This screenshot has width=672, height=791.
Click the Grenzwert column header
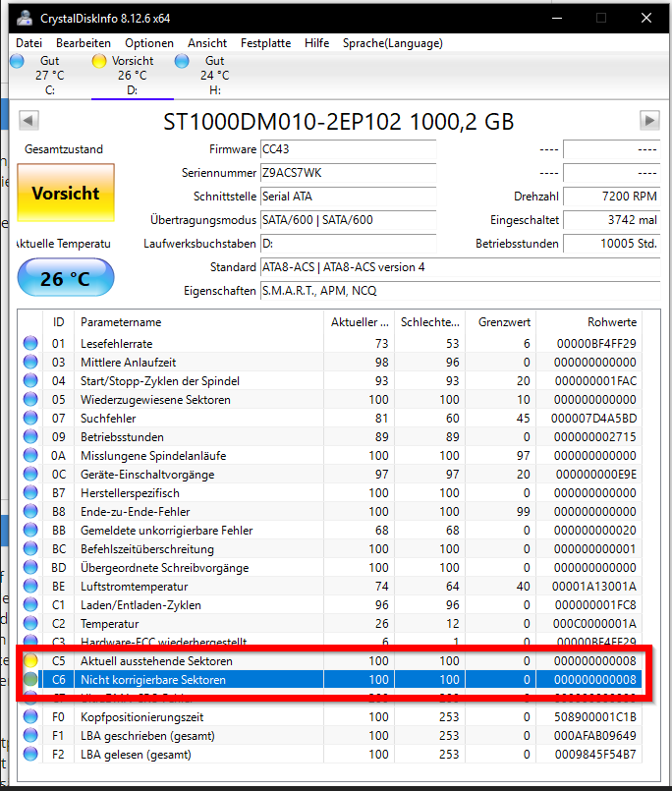click(500, 322)
